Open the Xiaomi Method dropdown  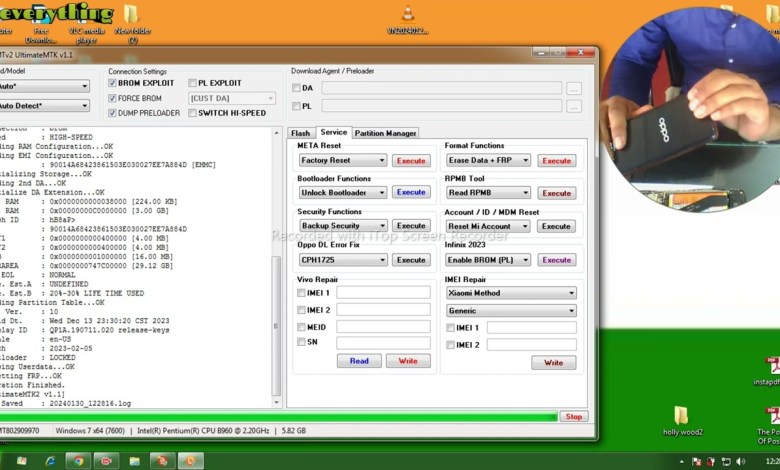[511, 293]
